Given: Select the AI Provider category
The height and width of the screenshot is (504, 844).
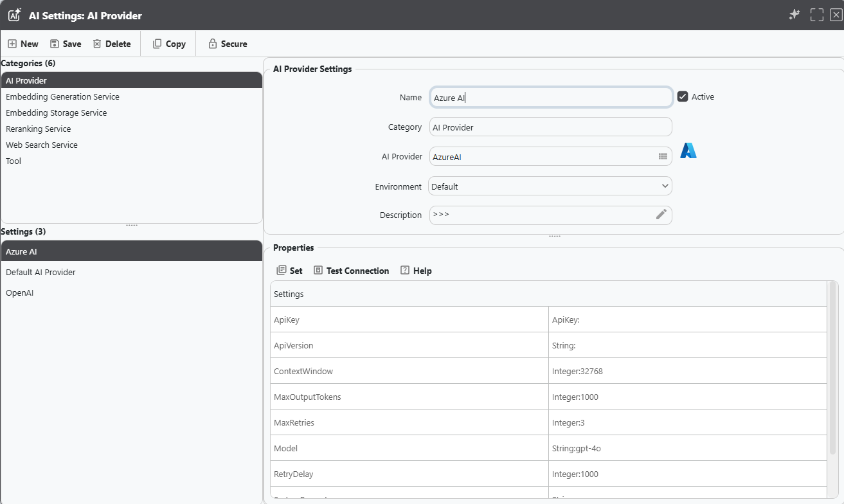Looking at the screenshot, I should 131,80.
